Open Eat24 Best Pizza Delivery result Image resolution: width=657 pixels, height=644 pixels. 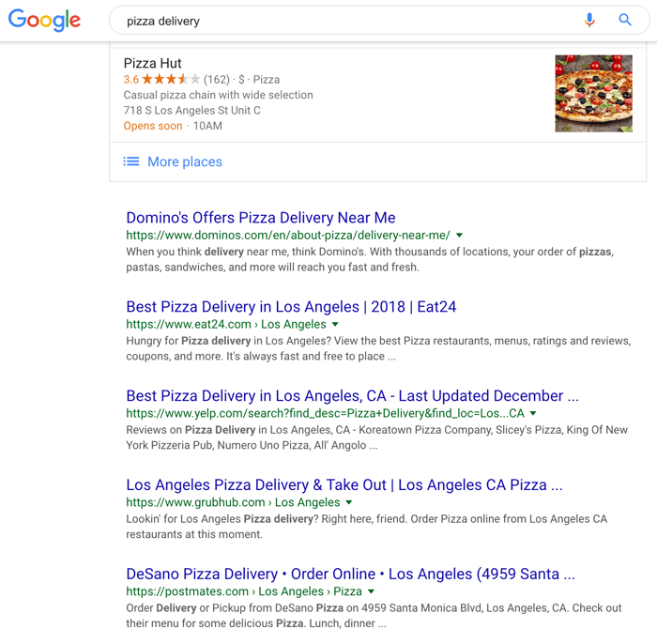tap(291, 307)
